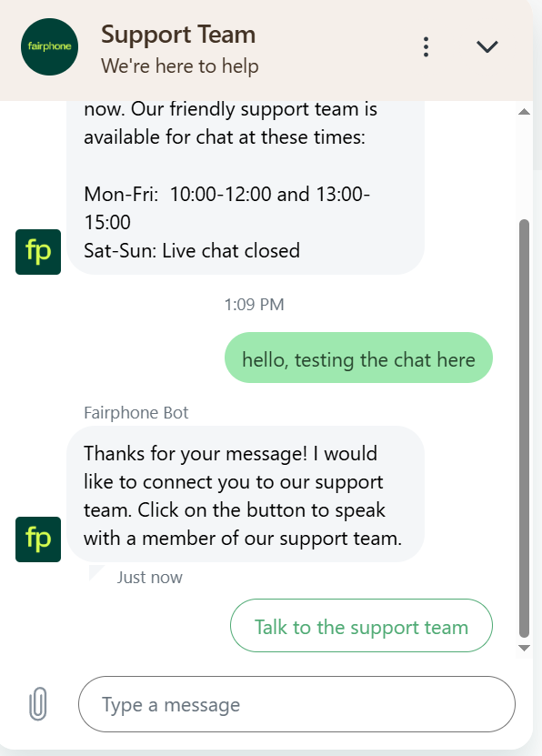Collapse the chat window with chevron

[487, 46]
